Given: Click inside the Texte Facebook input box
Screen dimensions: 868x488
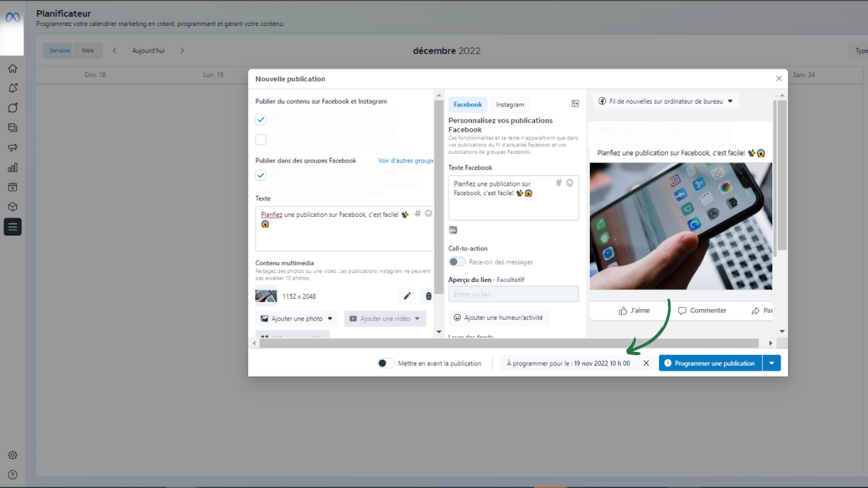Looking at the screenshot, I should pyautogui.click(x=513, y=198).
